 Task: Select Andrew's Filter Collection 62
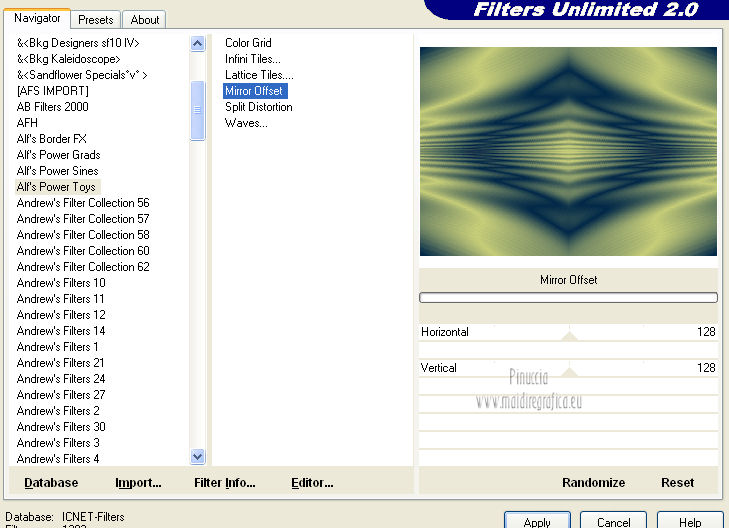click(x=83, y=267)
